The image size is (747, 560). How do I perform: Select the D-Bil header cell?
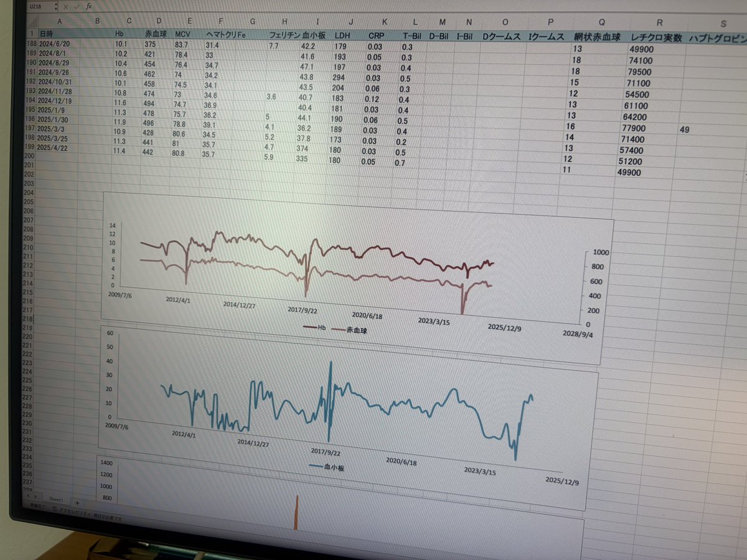(x=439, y=36)
